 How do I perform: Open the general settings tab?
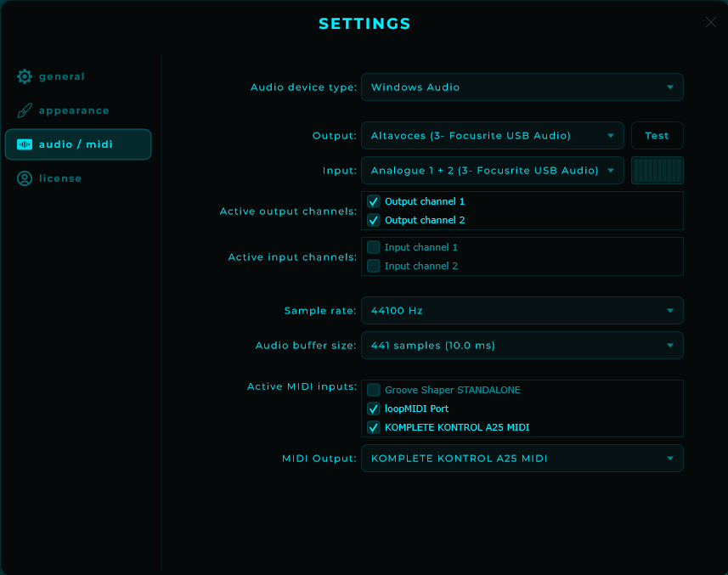pos(77,76)
